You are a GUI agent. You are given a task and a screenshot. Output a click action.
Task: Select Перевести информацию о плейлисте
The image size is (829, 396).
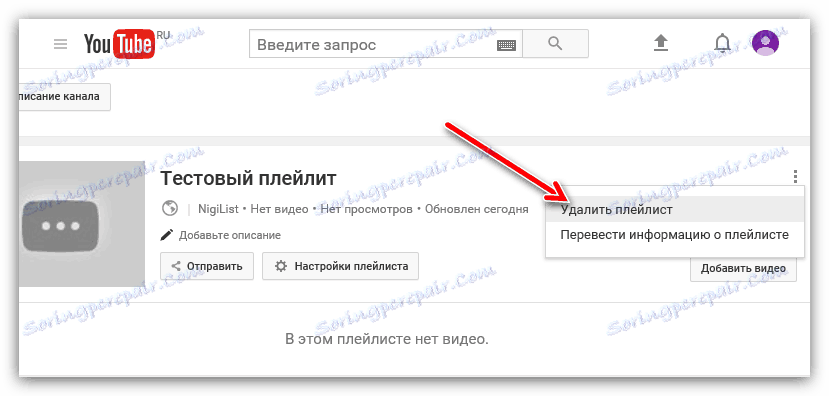click(675, 234)
